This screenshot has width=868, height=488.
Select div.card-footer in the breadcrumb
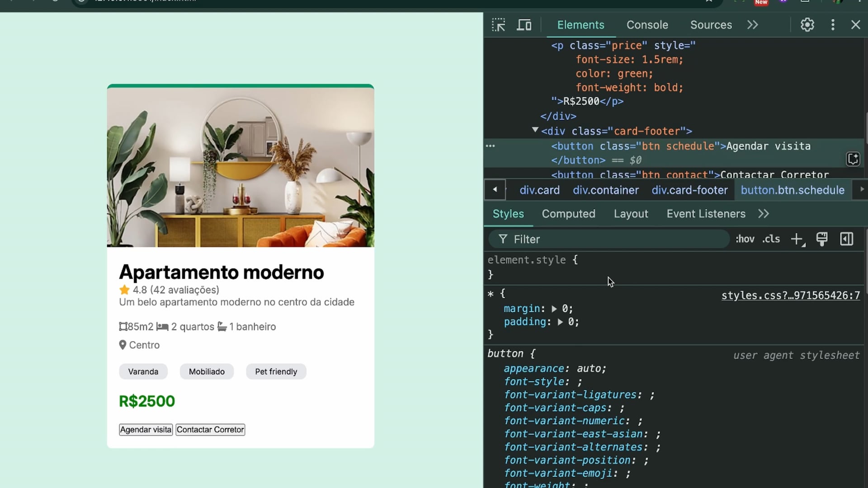[x=689, y=190]
